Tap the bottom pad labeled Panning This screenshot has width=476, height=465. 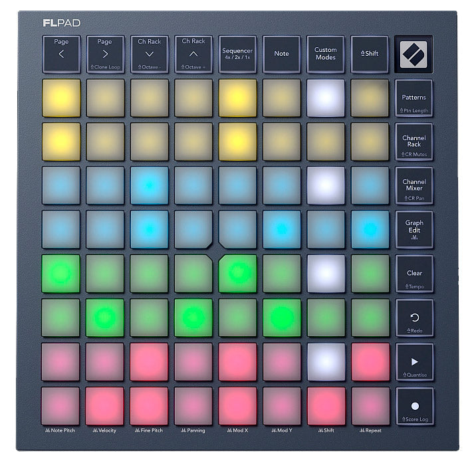193,406
